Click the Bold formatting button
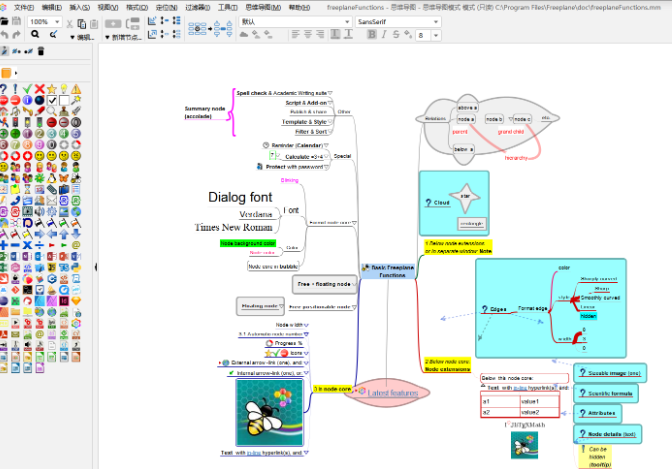The width and height of the screenshot is (672, 469). click(371, 35)
